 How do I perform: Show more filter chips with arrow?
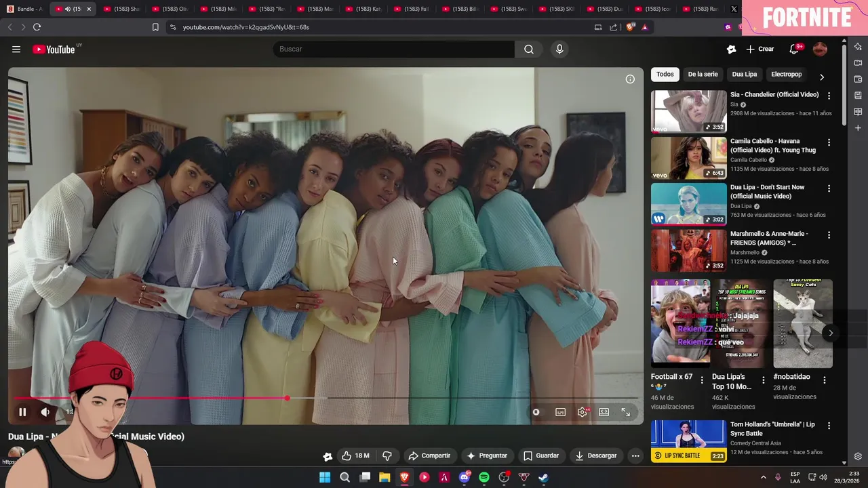click(x=822, y=77)
